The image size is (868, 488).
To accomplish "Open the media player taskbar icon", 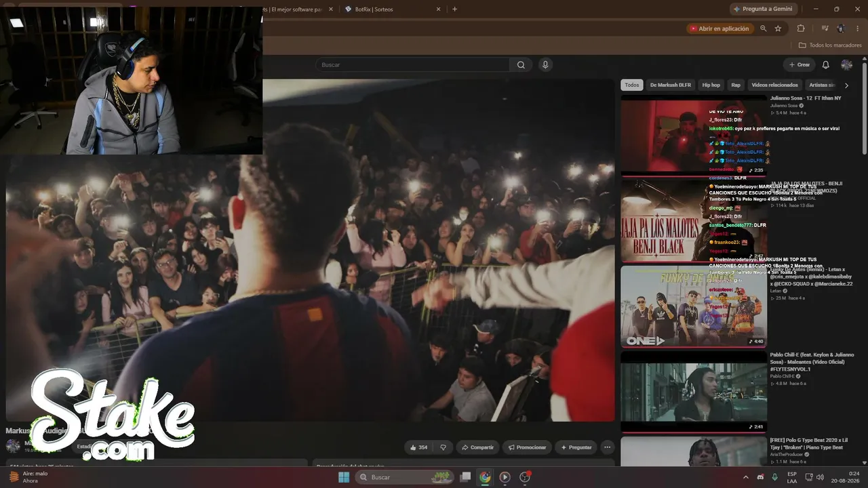I will coord(505,477).
